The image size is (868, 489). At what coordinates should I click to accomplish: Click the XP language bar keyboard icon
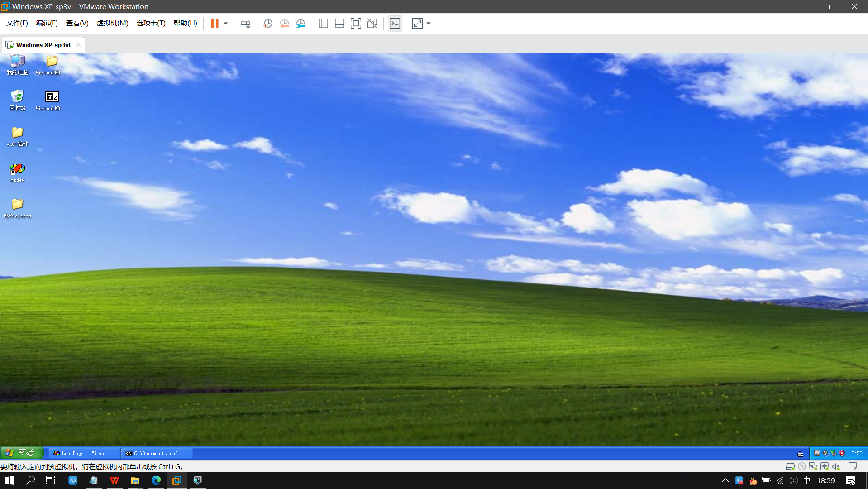(x=801, y=454)
